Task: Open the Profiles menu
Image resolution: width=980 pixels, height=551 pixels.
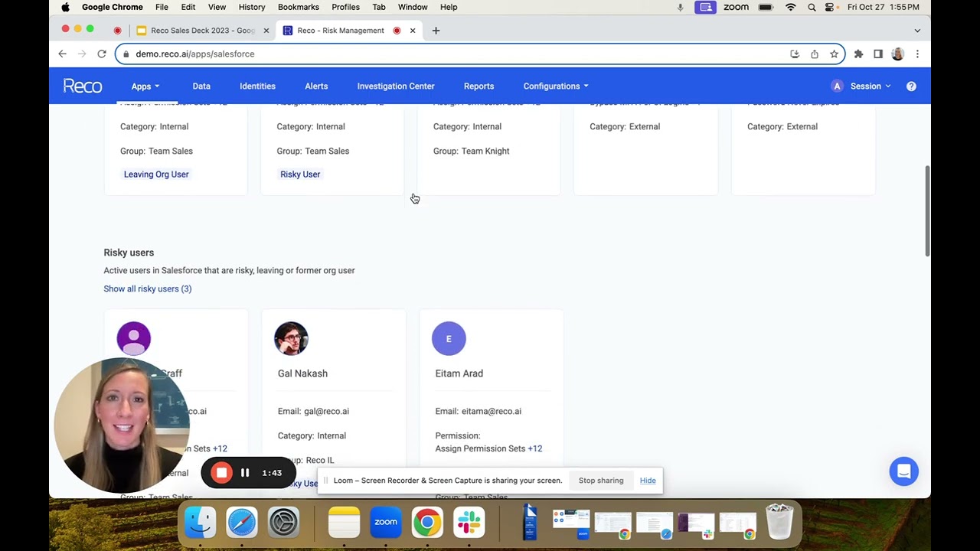Action: coord(345,7)
